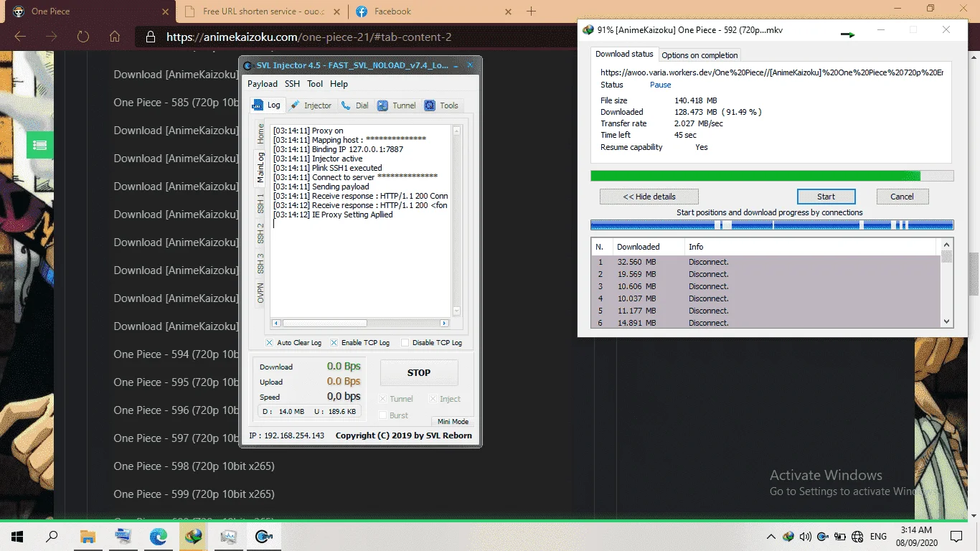Select the vertical Home tab

click(260, 134)
